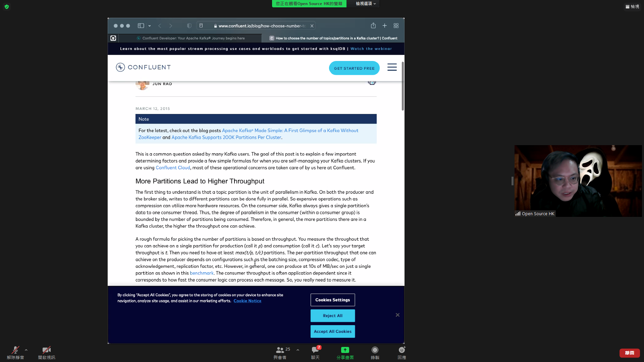Open the Chat with 7 unread
This screenshot has height=362, width=644.
(316, 353)
